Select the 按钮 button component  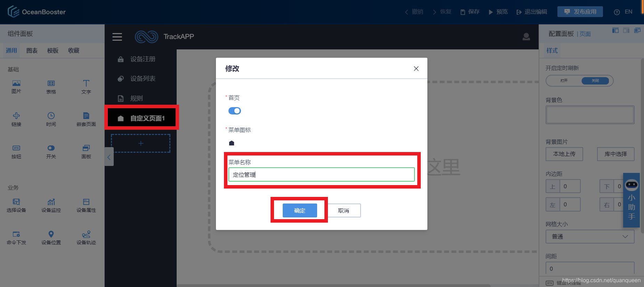click(x=16, y=152)
